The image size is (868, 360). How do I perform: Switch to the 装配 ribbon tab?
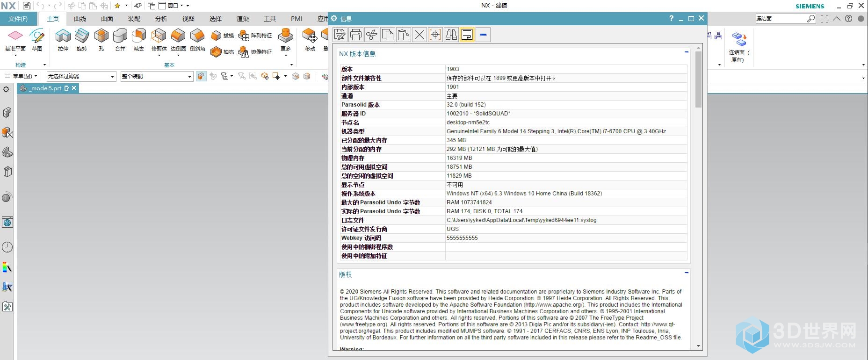(x=134, y=19)
